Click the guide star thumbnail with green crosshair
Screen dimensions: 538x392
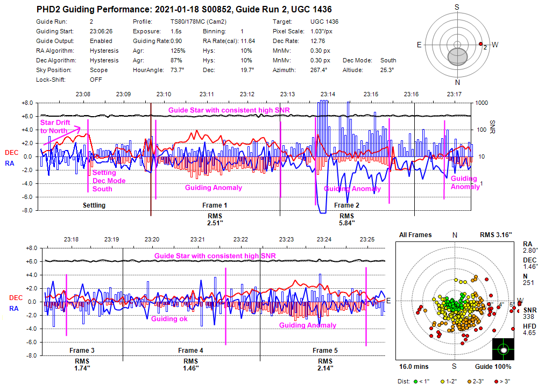coord(503,349)
